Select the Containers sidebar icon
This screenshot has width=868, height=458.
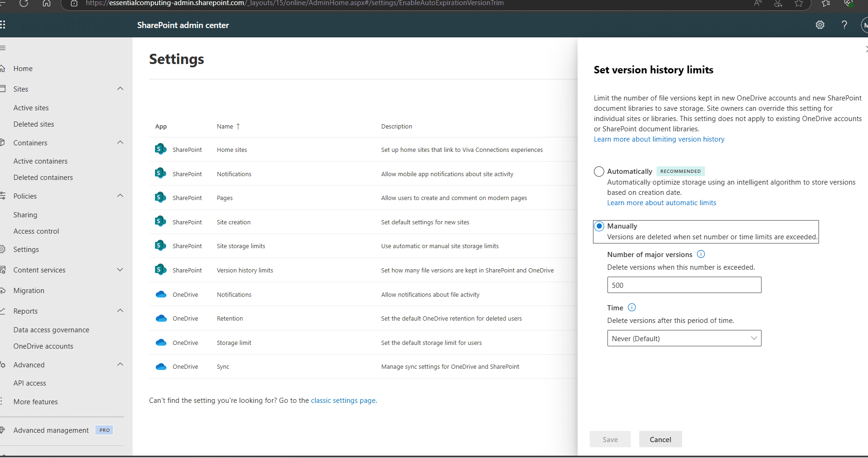[x=3, y=143]
